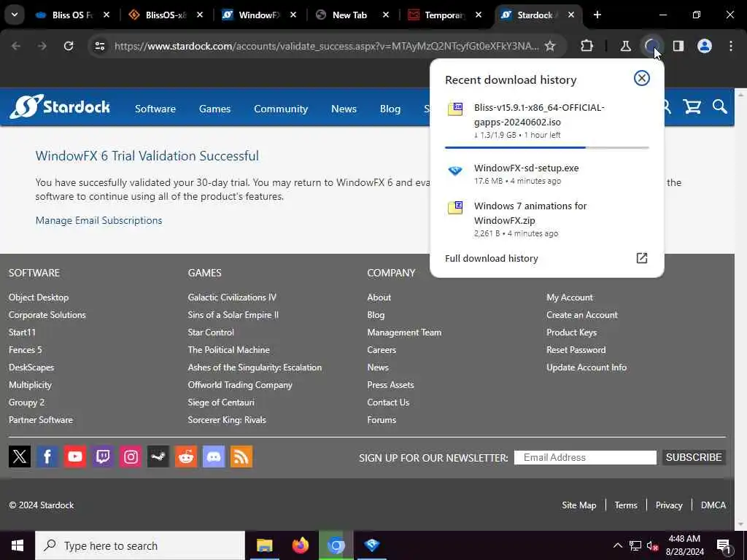Open Stardock Discord icon
The width and height of the screenshot is (747, 560).
tap(214, 456)
